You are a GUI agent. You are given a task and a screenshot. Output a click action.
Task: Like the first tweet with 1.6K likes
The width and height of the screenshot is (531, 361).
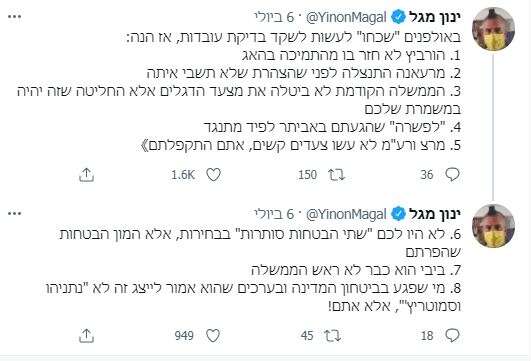(213, 175)
